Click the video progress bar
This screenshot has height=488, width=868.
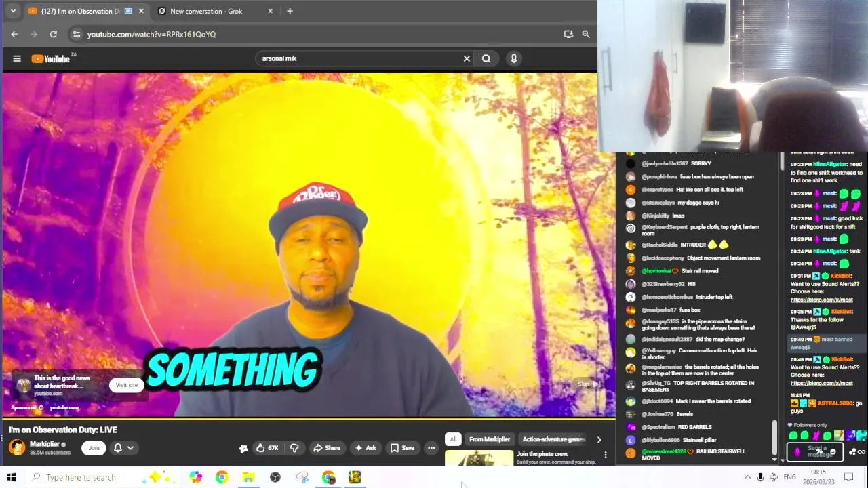coord(308,418)
